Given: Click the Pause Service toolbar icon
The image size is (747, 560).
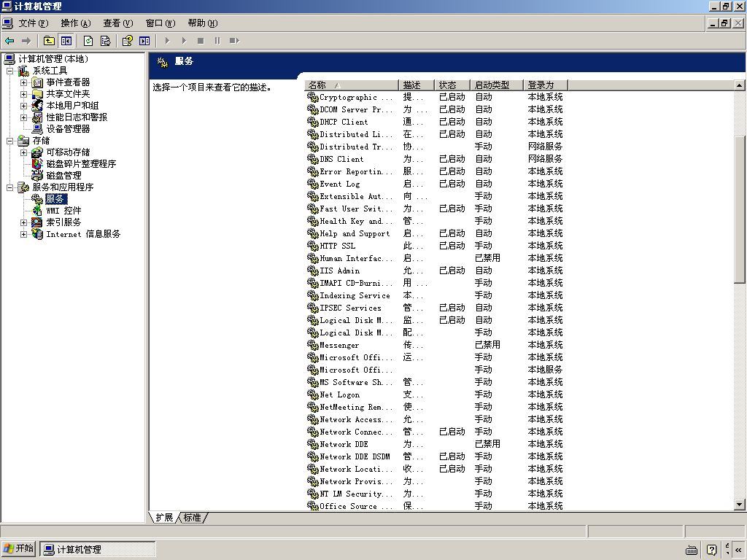Looking at the screenshot, I should click(x=217, y=41).
